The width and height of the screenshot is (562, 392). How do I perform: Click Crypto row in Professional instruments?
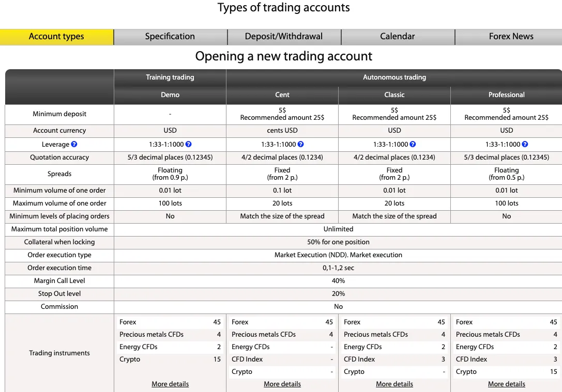(x=507, y=371)
